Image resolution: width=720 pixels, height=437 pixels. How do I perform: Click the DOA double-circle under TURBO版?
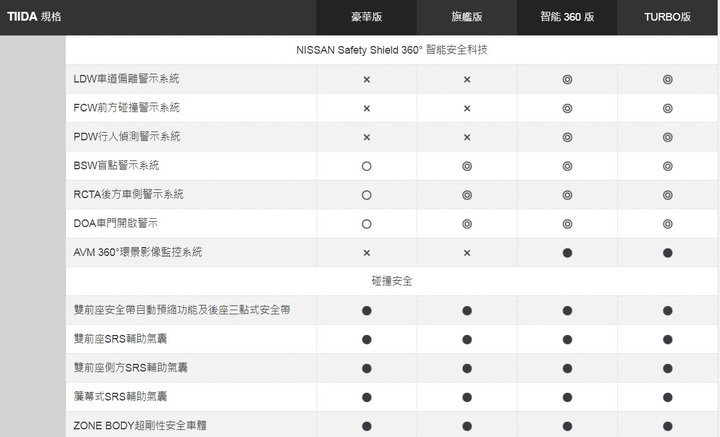668,224
